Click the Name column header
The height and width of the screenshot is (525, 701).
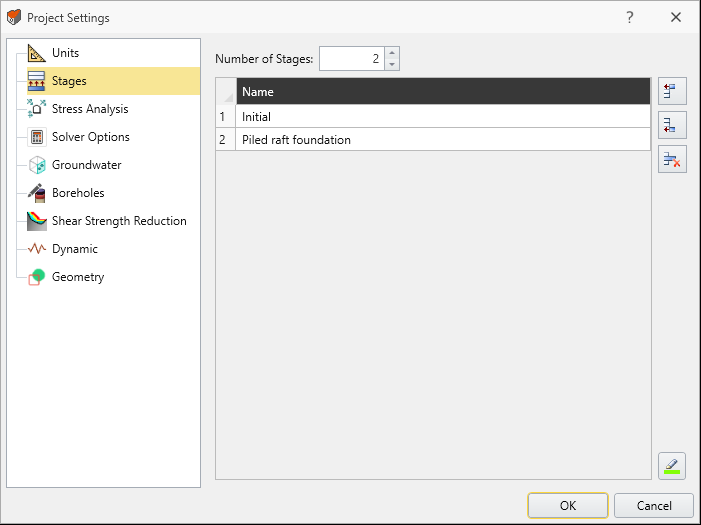point(443,91)
